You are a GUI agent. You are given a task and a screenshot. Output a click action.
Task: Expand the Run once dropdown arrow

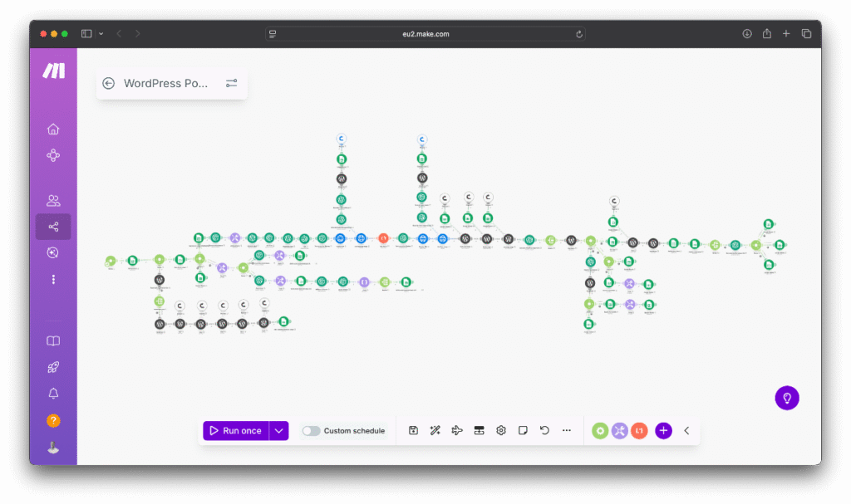tap(279, 430)
